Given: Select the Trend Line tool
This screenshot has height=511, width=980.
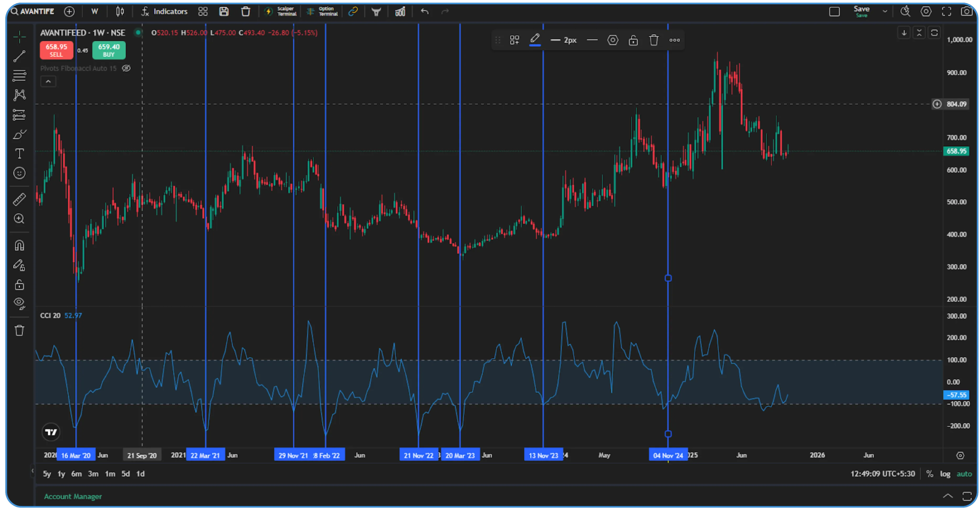Looking at the screenshot, I should (19, 56).
